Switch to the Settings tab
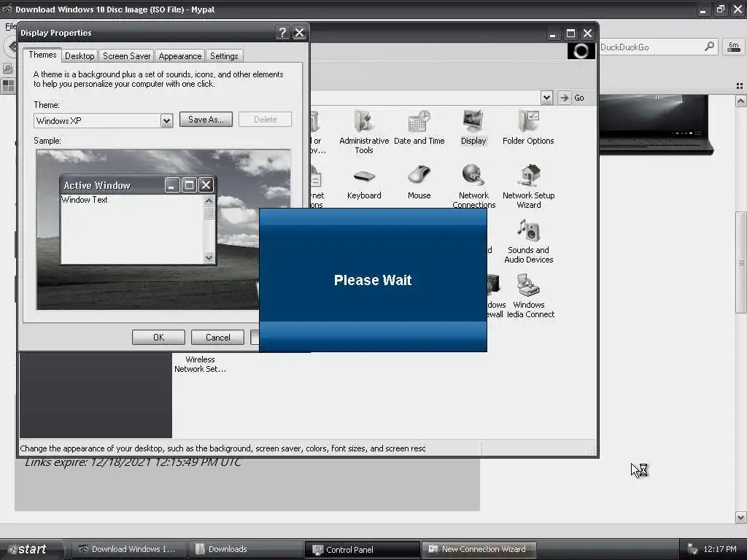747x560 pixels. click(224, 56)
